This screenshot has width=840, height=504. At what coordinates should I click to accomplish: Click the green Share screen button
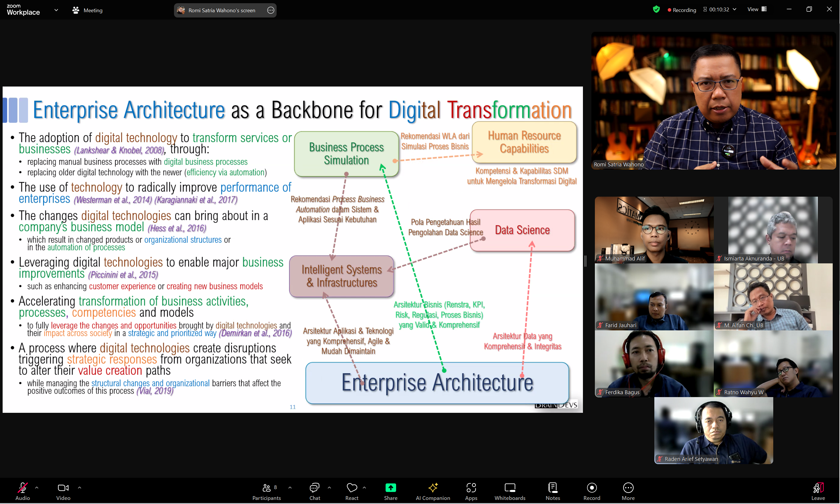pos(391,491)
